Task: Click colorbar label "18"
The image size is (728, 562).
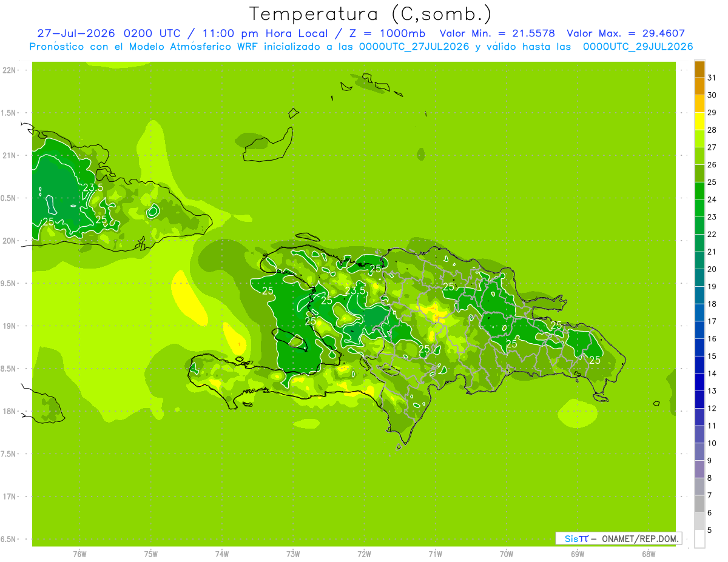Action: coord(712,304)
